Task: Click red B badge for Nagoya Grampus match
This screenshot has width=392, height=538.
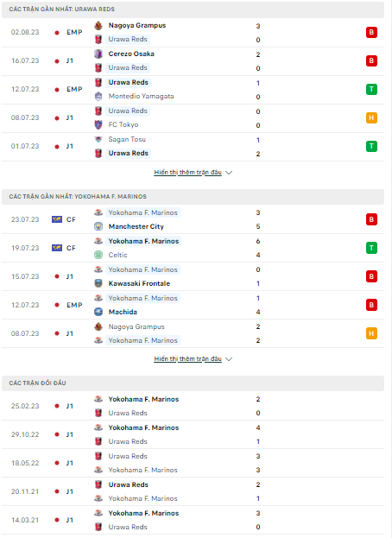Action: pos(371,32)
